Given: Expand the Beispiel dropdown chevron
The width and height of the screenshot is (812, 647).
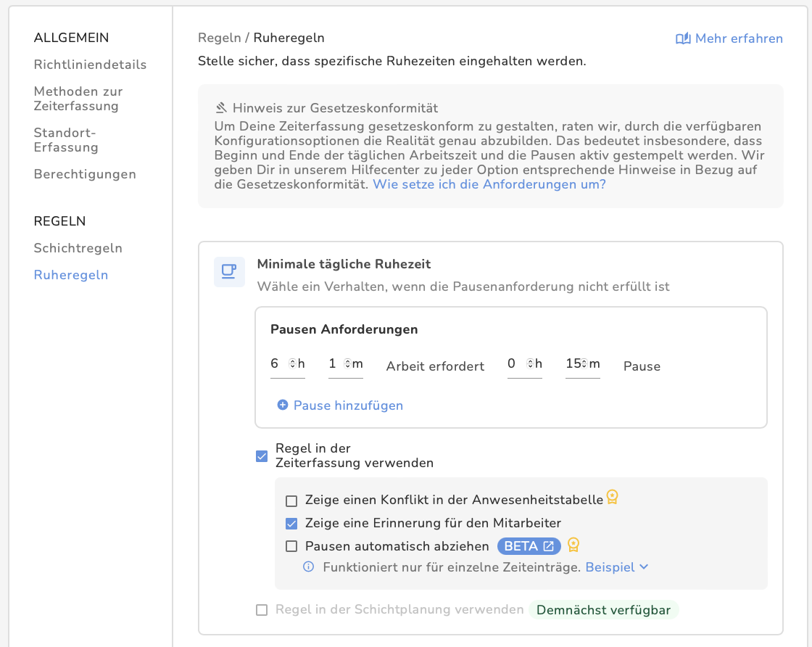Looking at the screenshot, I should [644, 566].
